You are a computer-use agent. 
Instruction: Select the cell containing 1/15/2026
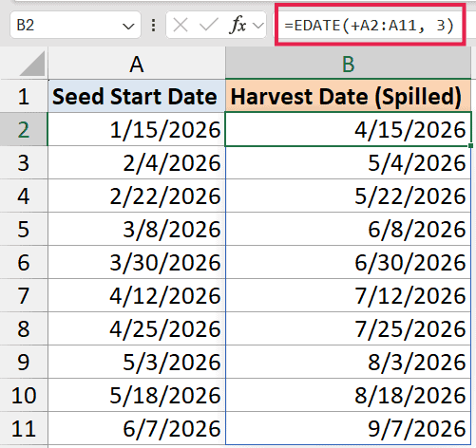(x=137, y=129)
